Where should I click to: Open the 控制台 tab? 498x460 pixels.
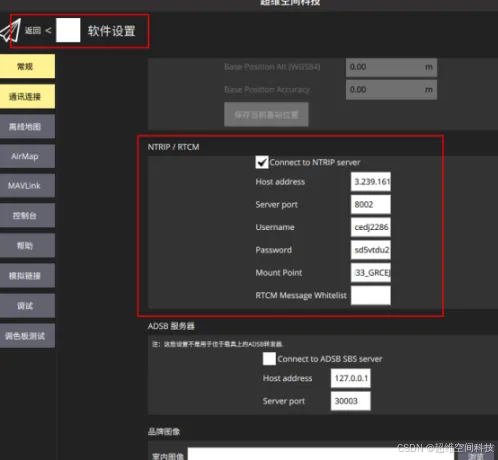(x=27, y=215)
